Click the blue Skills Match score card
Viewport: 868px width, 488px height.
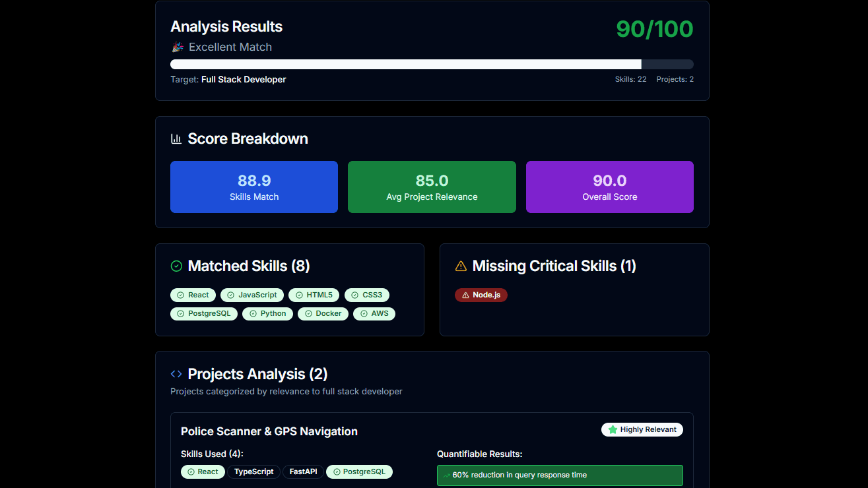(254, 187)
